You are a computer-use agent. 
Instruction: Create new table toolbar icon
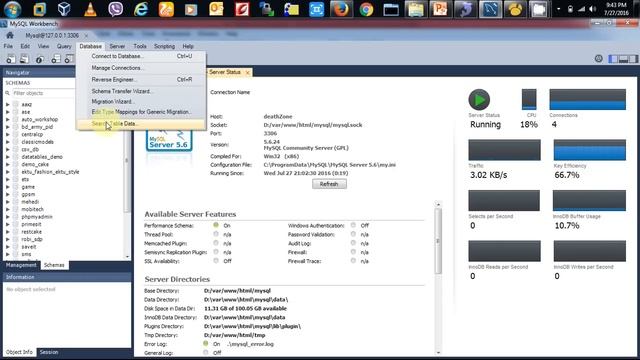pyautogui.click(x=69, y=60)
